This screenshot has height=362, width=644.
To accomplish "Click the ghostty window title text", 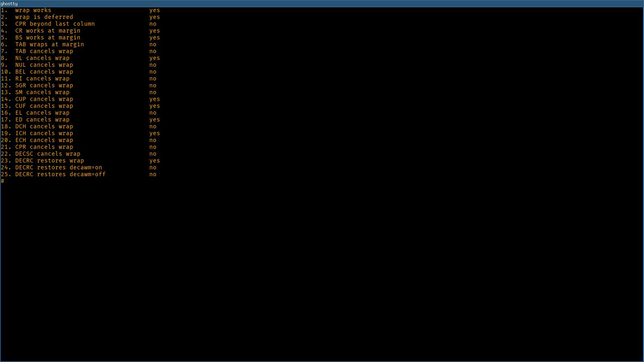I will pyautogui.click(x=9, y=4).
